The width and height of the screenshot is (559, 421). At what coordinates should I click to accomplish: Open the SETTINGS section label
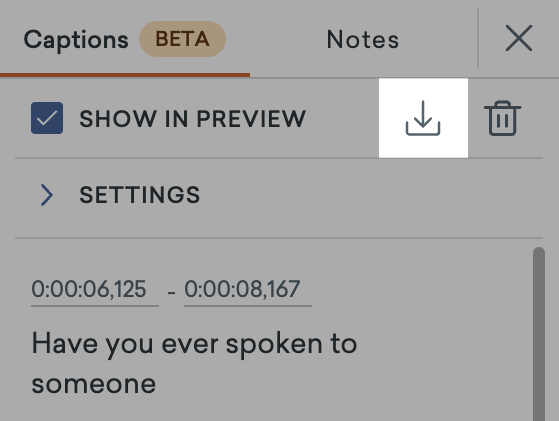pyautogui.click(x=139, y=195)
